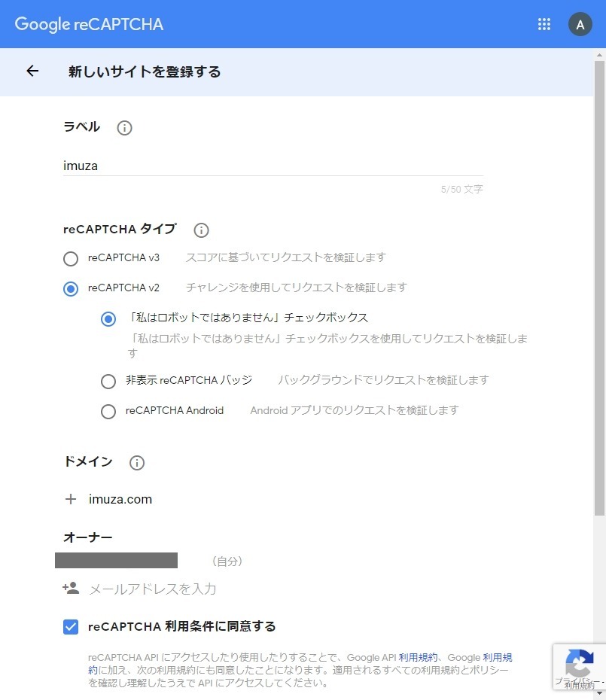Choose the 「私はロボットではありません」チェックボックス option
Viewport: 606px width, 700px height.
(108, 318)
